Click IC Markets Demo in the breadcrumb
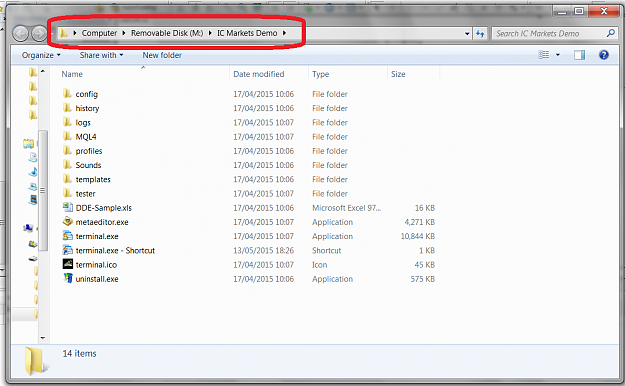The height and width of the screenshot is (386, 625). (247, 33)
